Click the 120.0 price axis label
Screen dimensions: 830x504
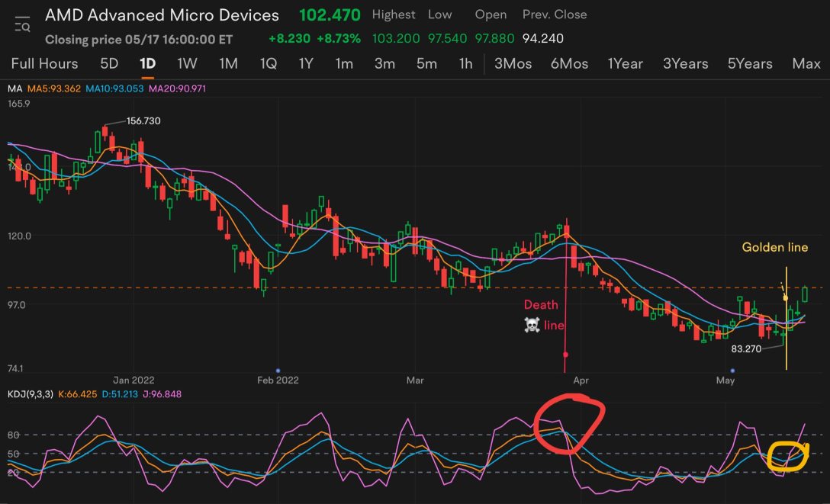click(x=19, y=236)
